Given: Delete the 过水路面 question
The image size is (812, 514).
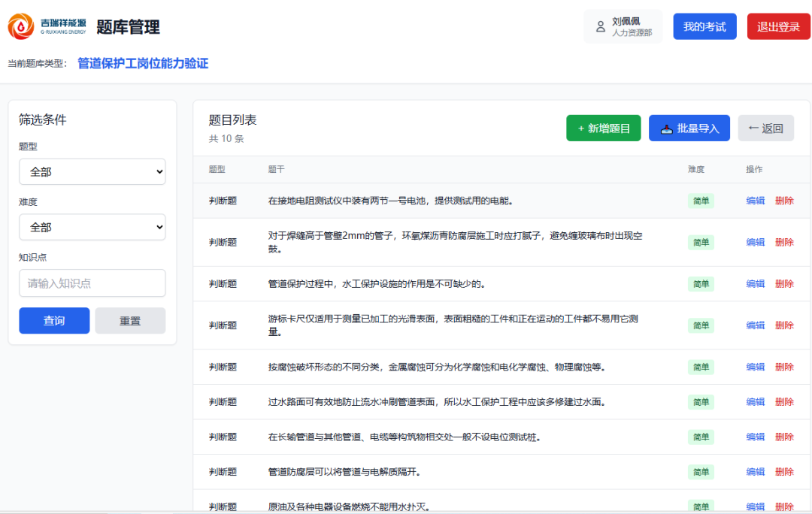Looking at the screenshot, I should pos(784,402).
